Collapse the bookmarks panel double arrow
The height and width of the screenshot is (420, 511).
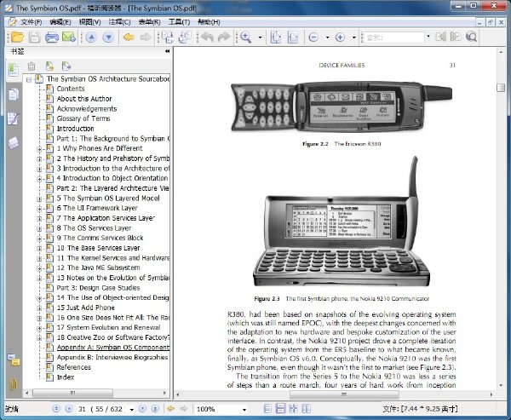[x=167, y=51]
